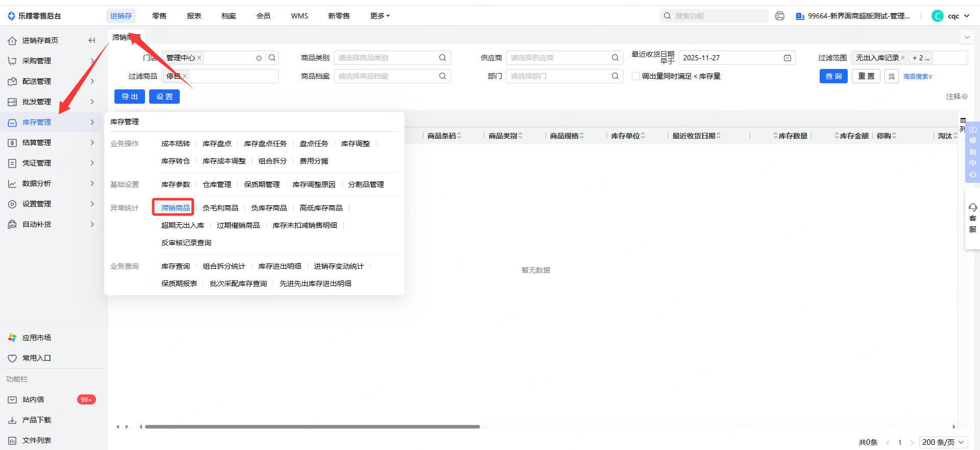Click the 查询 query button
This screenshot has width=980, height=450.
point(833,76)
